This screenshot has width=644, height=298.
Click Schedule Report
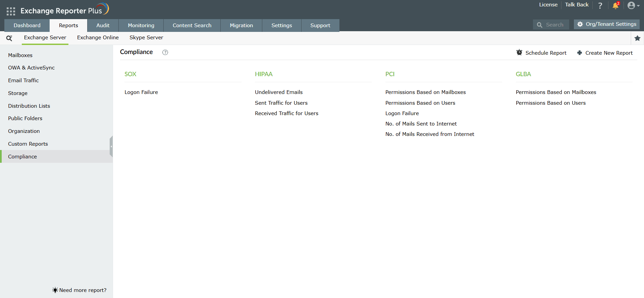[542, 53]
